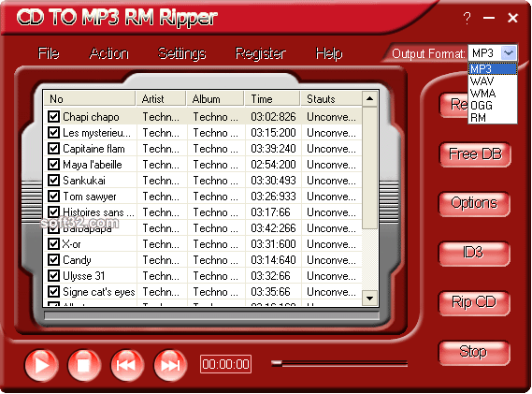
Task: Uncheck the Maya l'abeille track
Action: click(53, 165)
